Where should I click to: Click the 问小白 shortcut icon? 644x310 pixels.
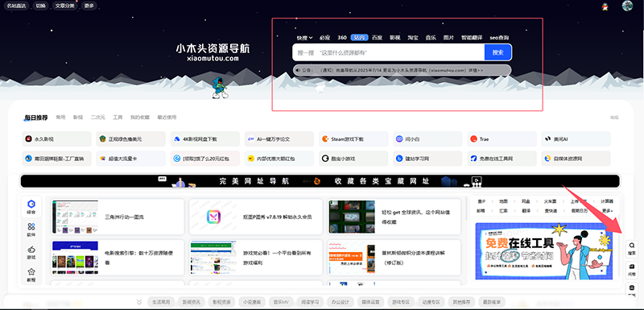(x=399, y=139)
